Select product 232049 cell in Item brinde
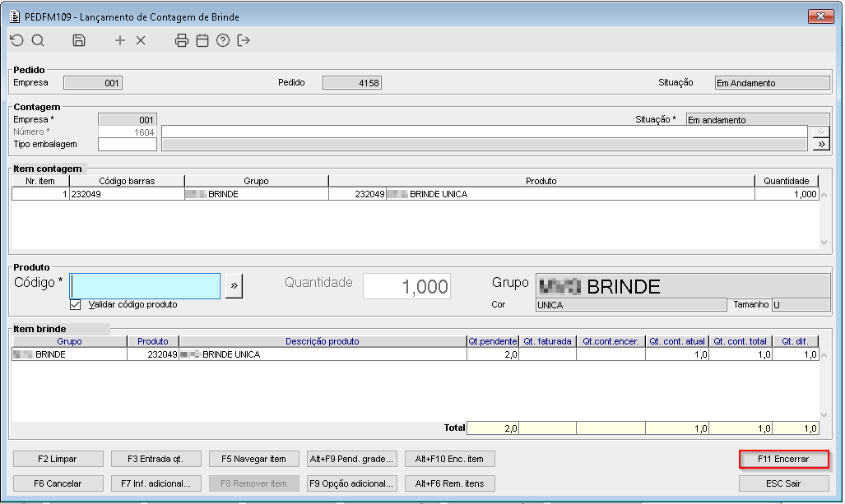Screen dimensions: 845x504 [153, 354]
